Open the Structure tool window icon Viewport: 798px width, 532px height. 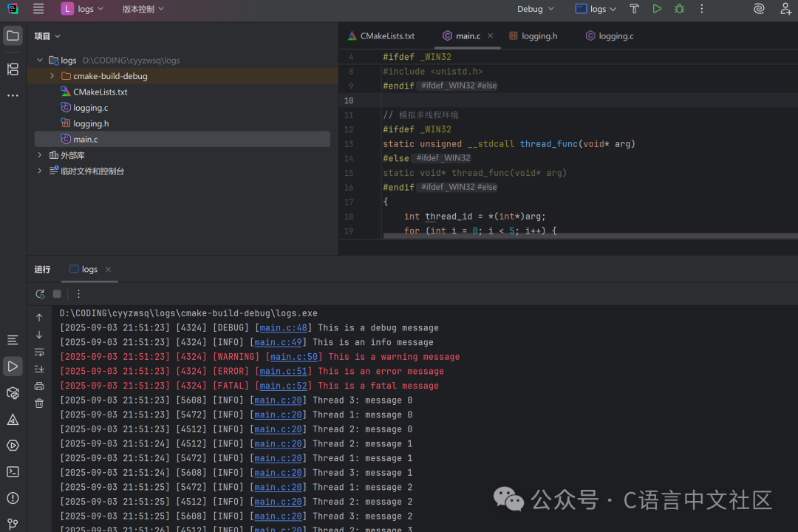point(13,69)
